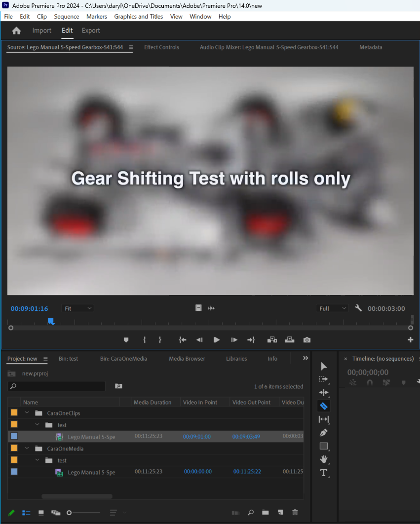
Task: Select the Ripple Edit tool
Action: (323, 393)
